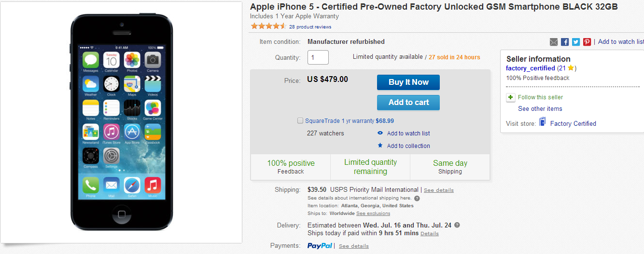
Task: Open the 28 product reviews link
Action: point(310,27)
